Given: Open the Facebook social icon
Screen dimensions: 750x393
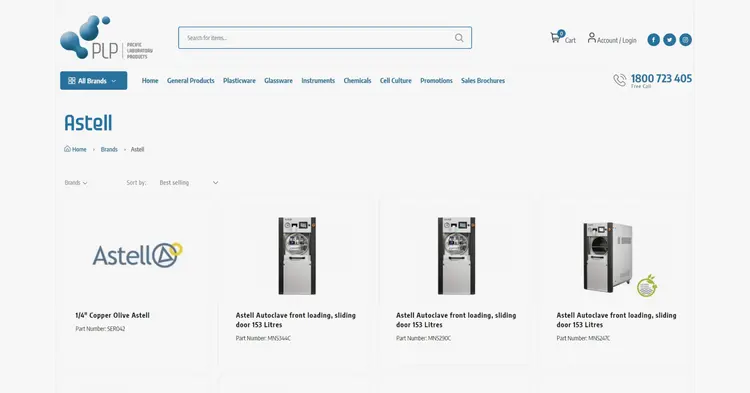Looking at the screenshot, I should [653, 40].
